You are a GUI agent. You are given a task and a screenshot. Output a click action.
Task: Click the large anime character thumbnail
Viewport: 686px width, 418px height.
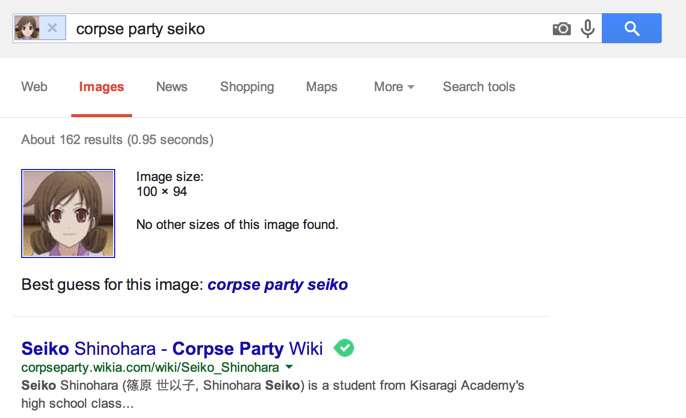pyautogui.click(x=68, y=213)
